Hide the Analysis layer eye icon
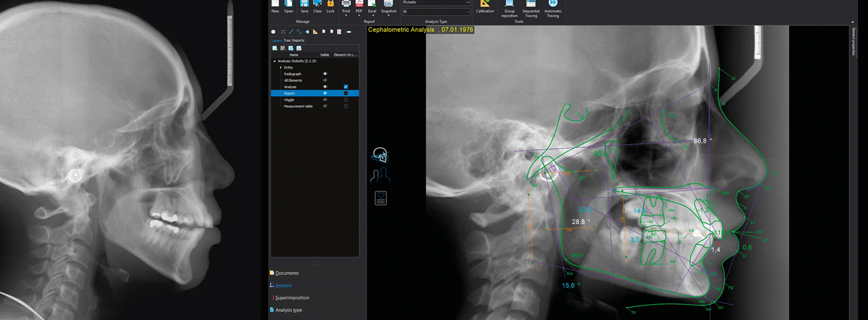868x320 pixels. (325, 87)
